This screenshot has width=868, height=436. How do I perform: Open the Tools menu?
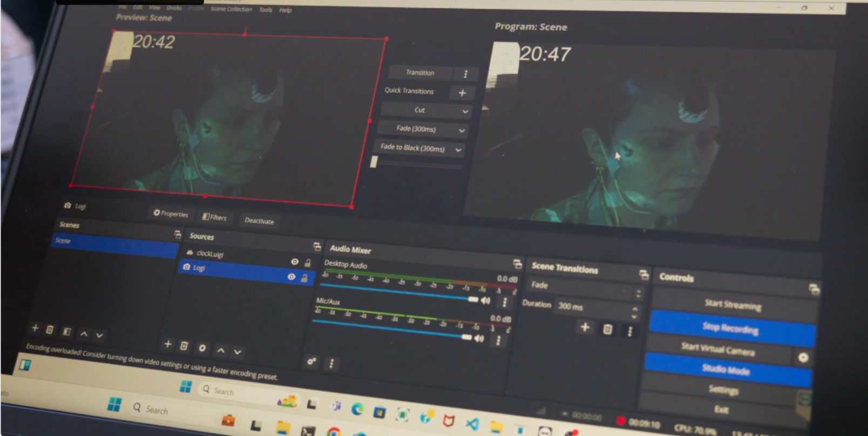266,10
